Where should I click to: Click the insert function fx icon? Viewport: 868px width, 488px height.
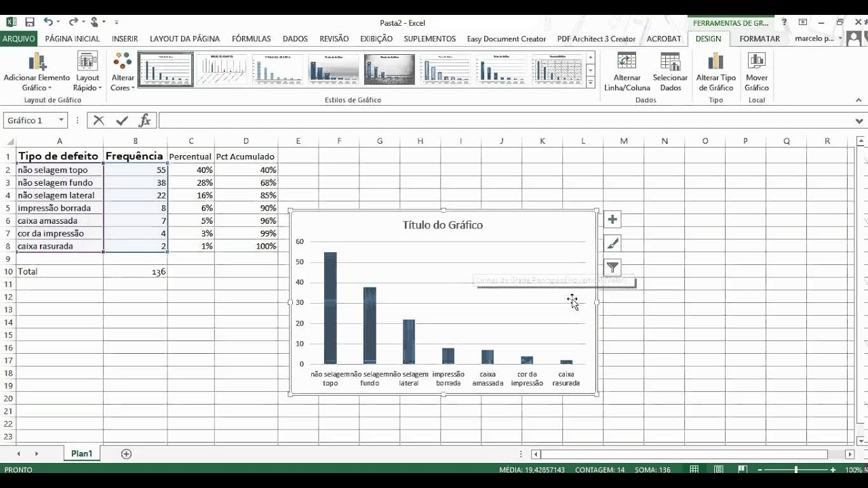144,121
